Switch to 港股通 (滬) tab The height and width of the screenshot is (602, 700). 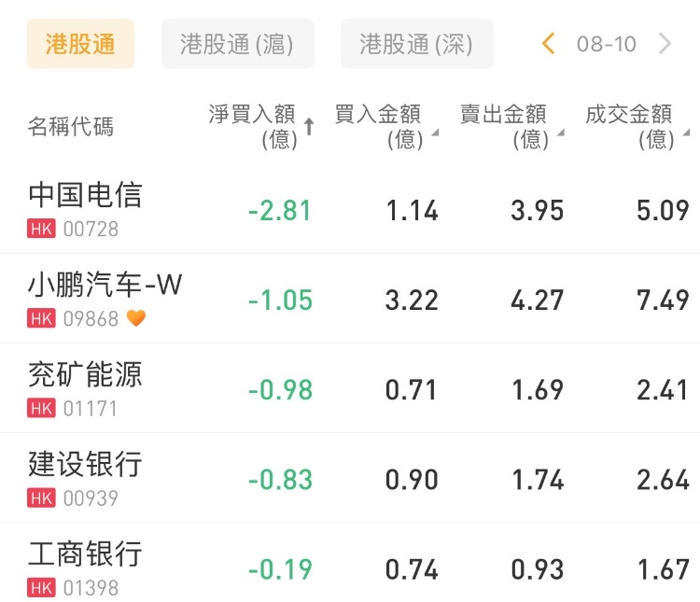pos(237,44)
